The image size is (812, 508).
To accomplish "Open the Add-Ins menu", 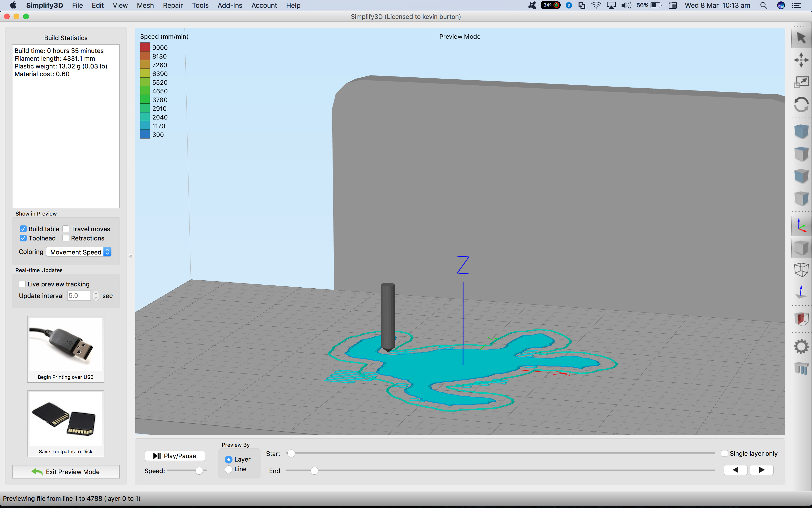I will click(230, 5).
